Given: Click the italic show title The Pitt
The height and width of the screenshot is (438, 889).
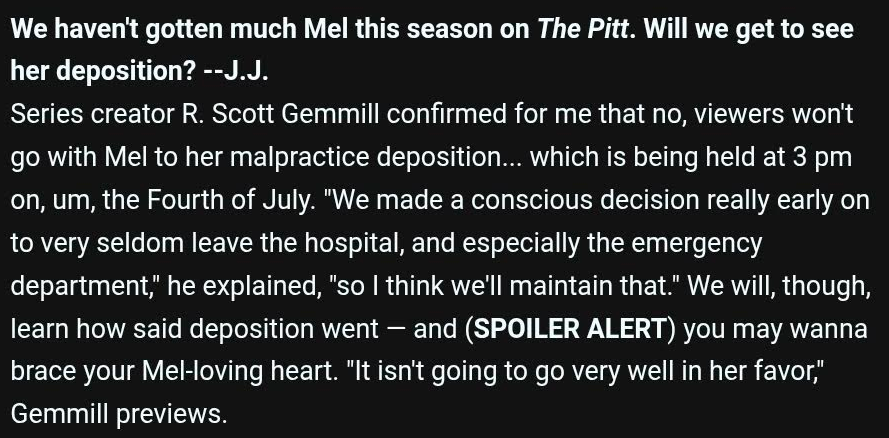Looking at the screenshot, I should coord(582,29).
